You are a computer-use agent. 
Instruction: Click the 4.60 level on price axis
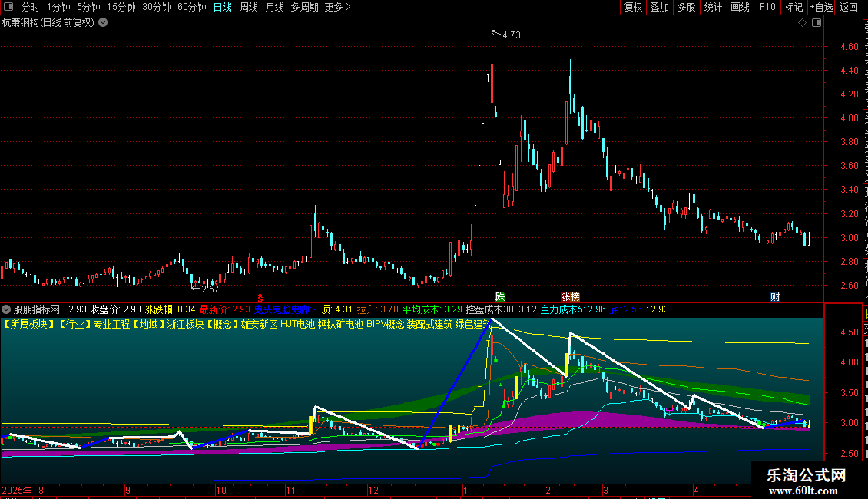[x=849, y=47]
